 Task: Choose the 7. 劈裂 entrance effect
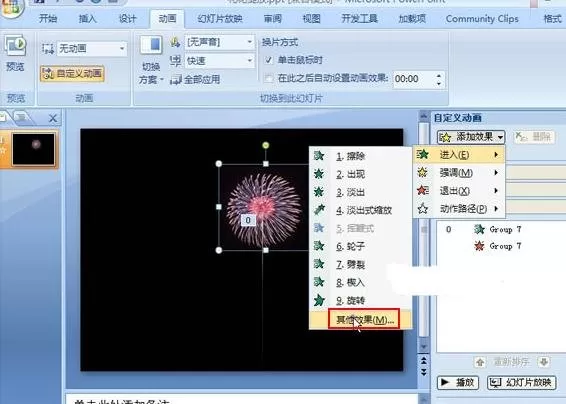pyautogui.click(x=361, y=264)
